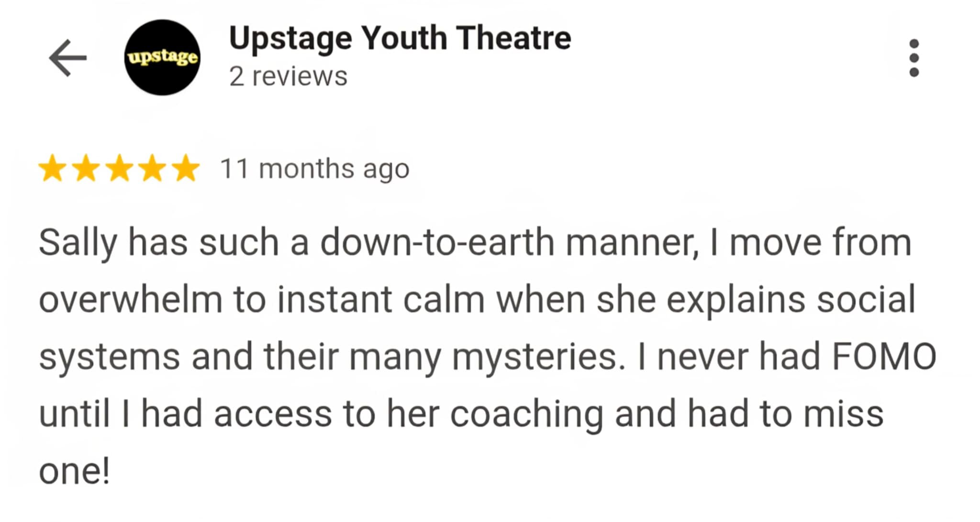Click the first rating star
The width and height of the screenshot is (980, 522).
click(53, 169)
